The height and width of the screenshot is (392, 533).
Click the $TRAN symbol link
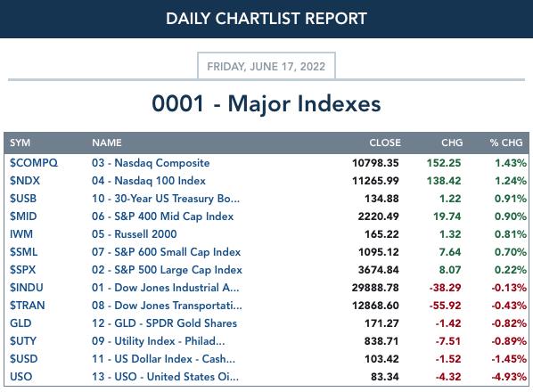tap(28, 305)
